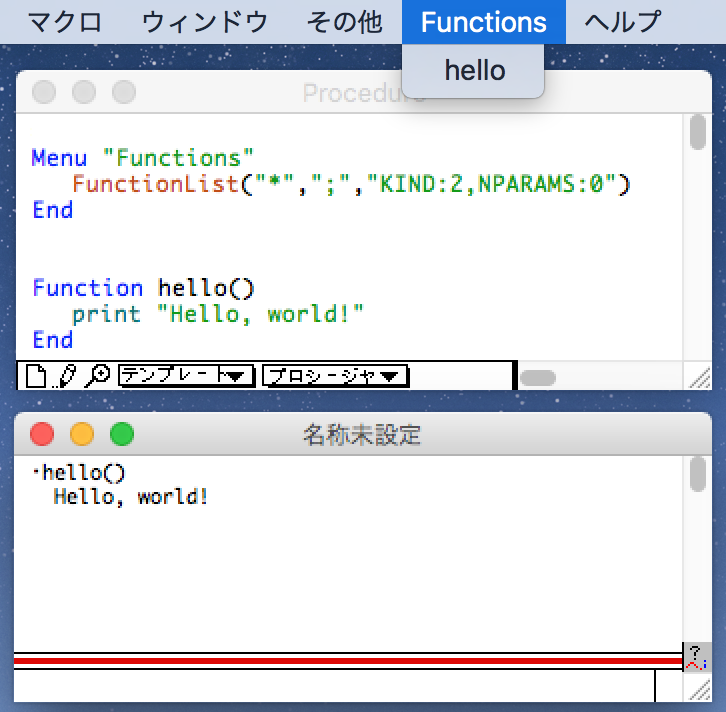Open the マクロ menu
This screenshot has width=726, height=712.
click(x=64, y=22)
